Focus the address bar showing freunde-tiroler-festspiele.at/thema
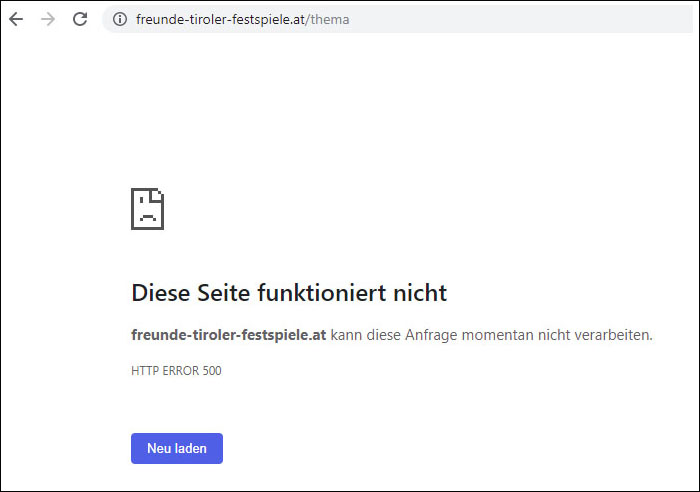 click(397, 19)
